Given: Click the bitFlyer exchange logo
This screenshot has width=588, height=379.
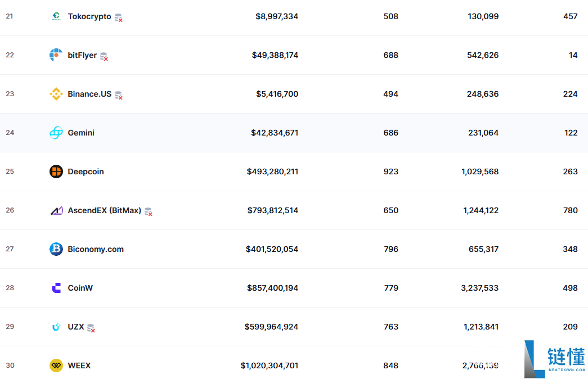Looking at the screenshot, I should tap(56, 55).
